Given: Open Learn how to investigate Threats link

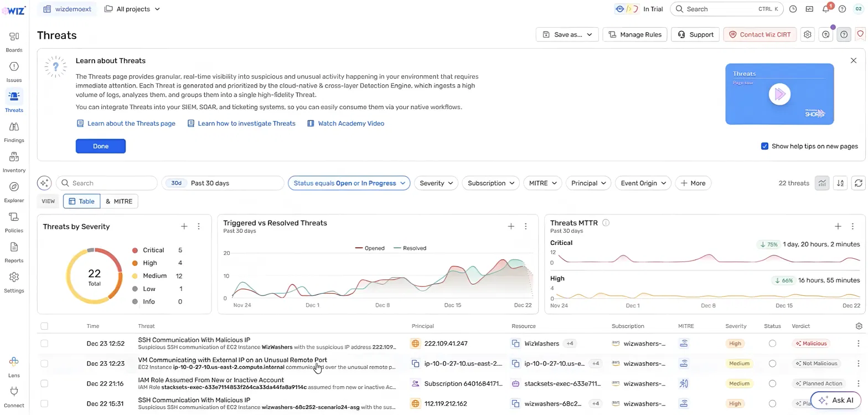Looking at the screenshot, I should pyautogui.click(x=241, y=124).
